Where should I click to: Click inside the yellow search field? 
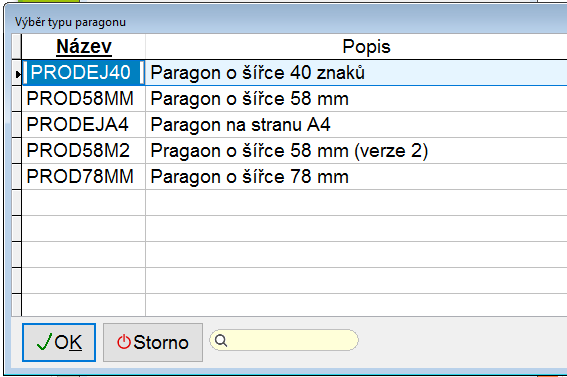pos(284,340)
